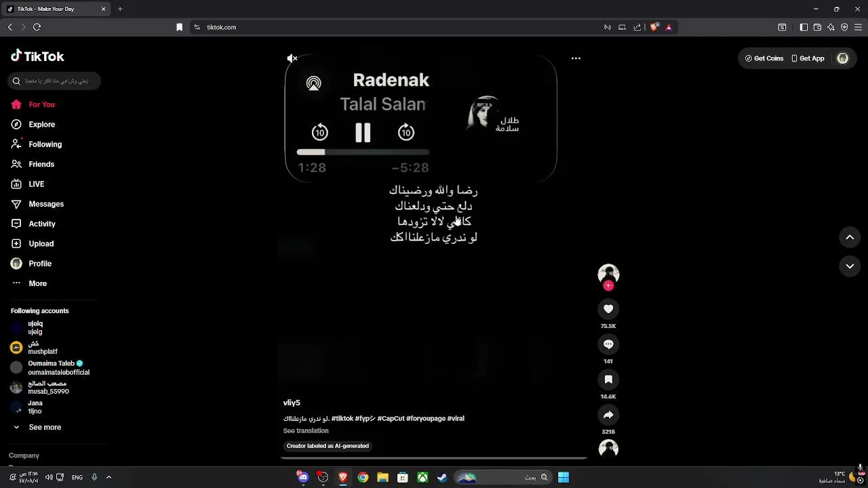This screenshot has width=868, height=488.
Task: Open the creator's avatar beside the video
Action: (x=608, y=273)
